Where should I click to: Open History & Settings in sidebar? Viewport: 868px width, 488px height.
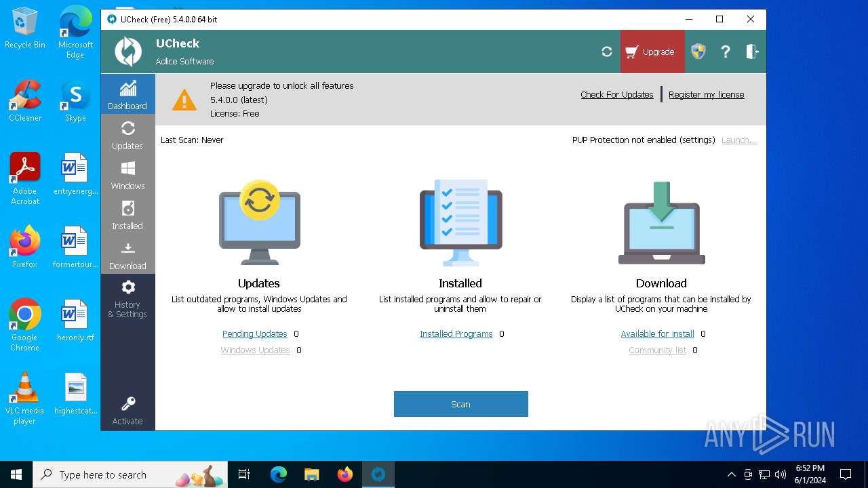(127, 298)
